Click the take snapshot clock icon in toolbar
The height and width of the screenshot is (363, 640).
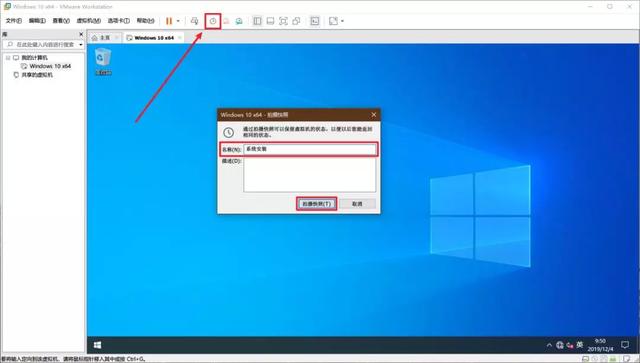213,21
